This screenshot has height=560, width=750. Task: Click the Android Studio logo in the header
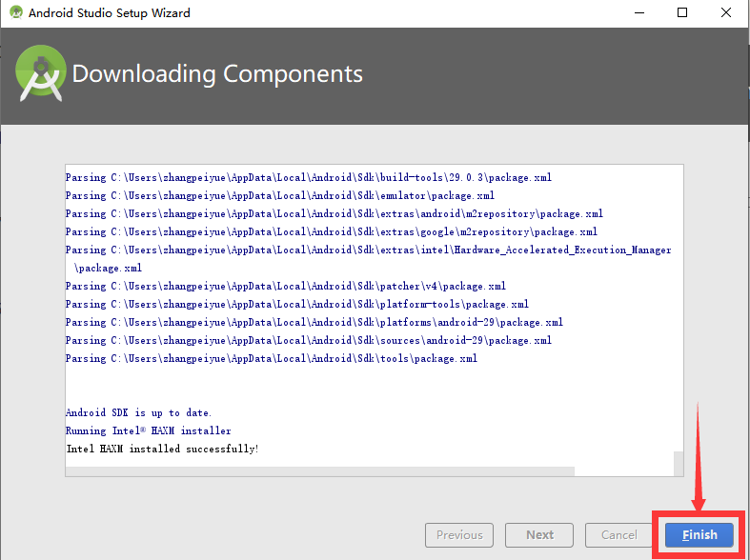pyautogui.click(x=41, y=73)
